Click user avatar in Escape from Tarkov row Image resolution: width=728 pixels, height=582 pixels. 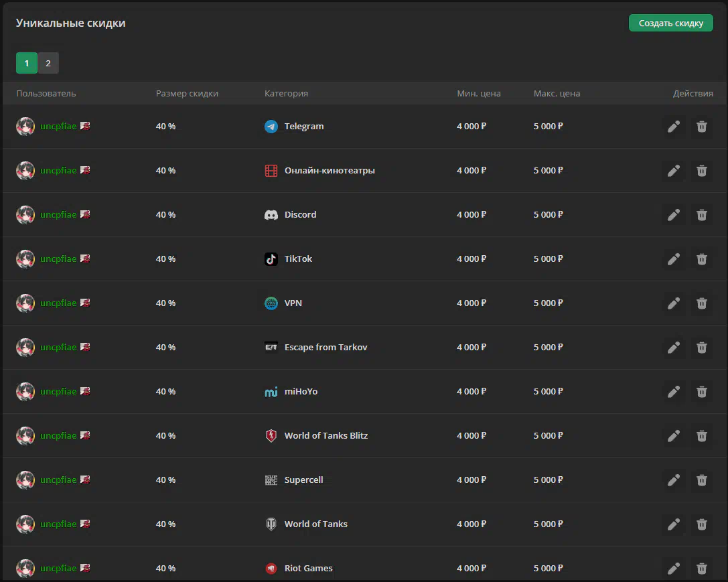pyautogui.click(x=25, y=347)
